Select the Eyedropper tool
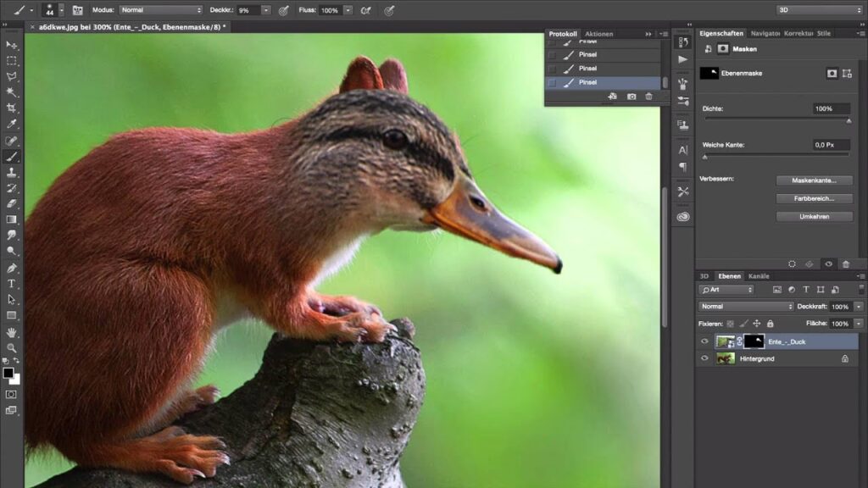 pyautogui.click(x=11, y=125)
